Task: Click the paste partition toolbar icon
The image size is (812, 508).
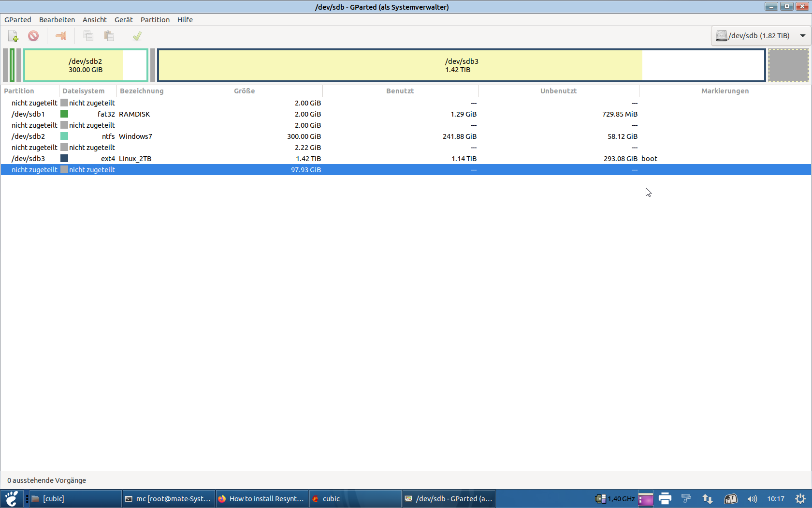Action: click(109, 36)
